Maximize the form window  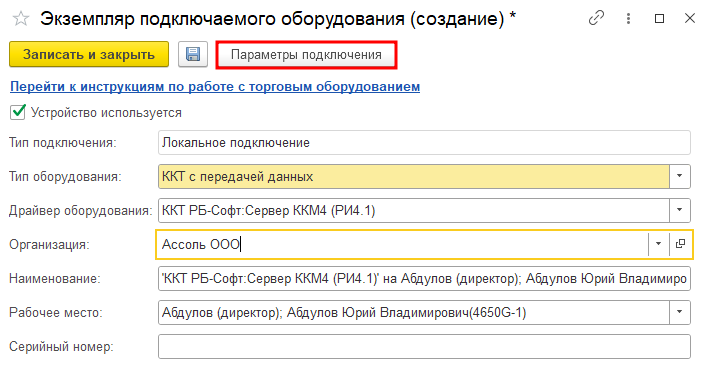(x=659, y=18)
